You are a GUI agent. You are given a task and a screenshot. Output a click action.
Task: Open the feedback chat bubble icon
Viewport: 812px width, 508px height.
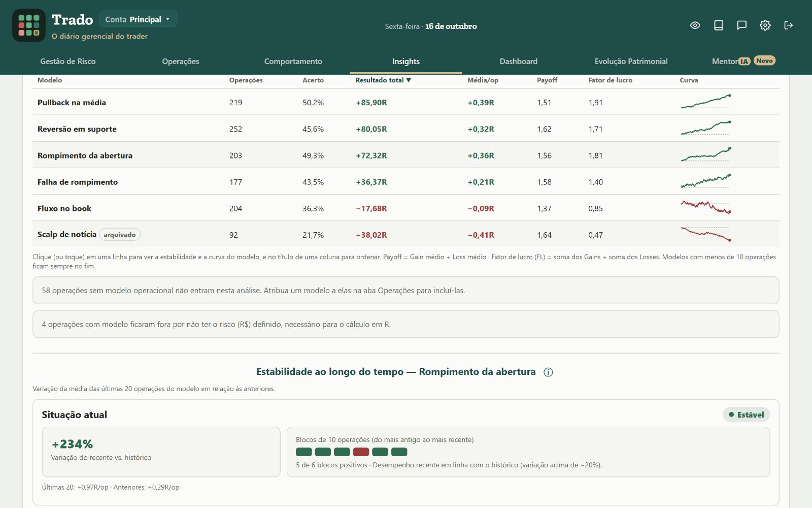click(x=742, y=25)
